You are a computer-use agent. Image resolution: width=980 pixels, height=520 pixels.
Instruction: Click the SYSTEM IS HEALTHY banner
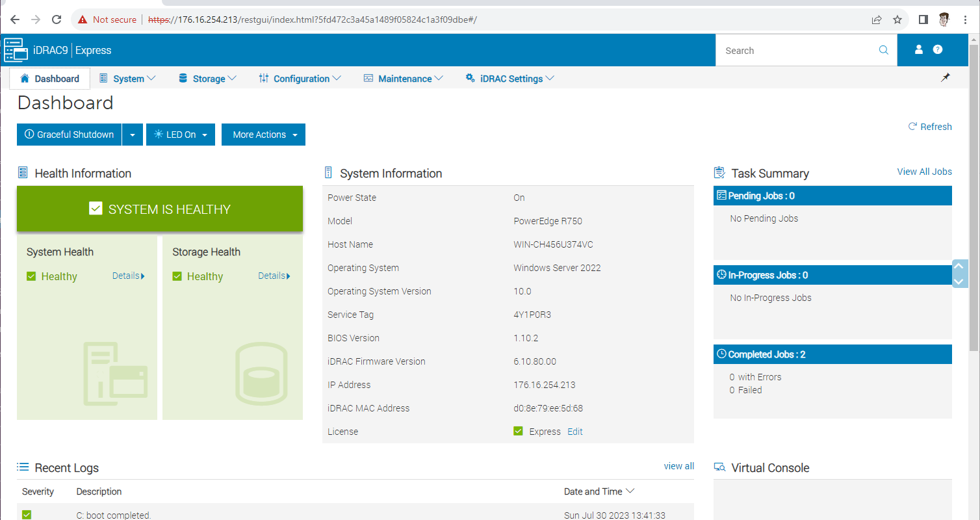pyautogui.click(x=160, y=209)
